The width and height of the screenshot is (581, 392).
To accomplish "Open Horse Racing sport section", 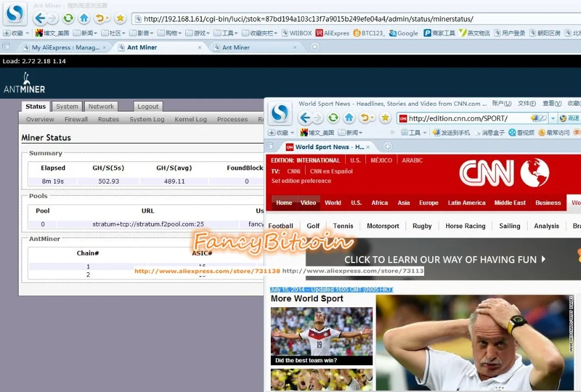I will click(465, 226).
